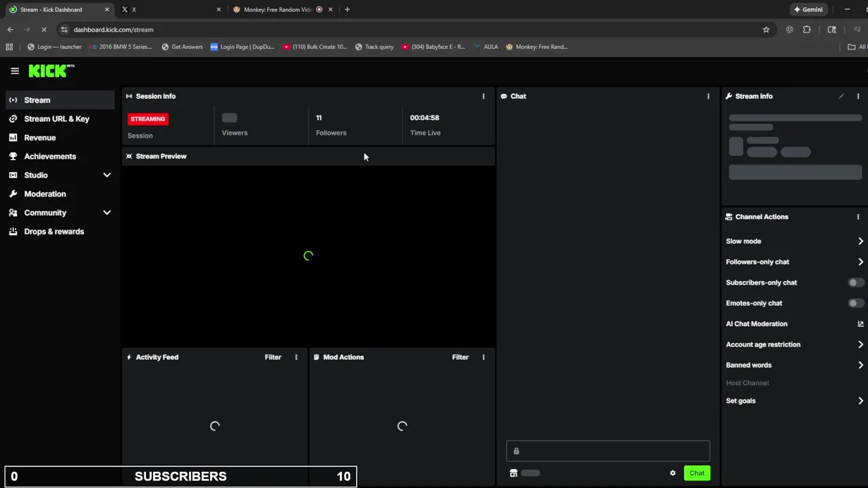Open AULA bookmark

pos(486,47)
